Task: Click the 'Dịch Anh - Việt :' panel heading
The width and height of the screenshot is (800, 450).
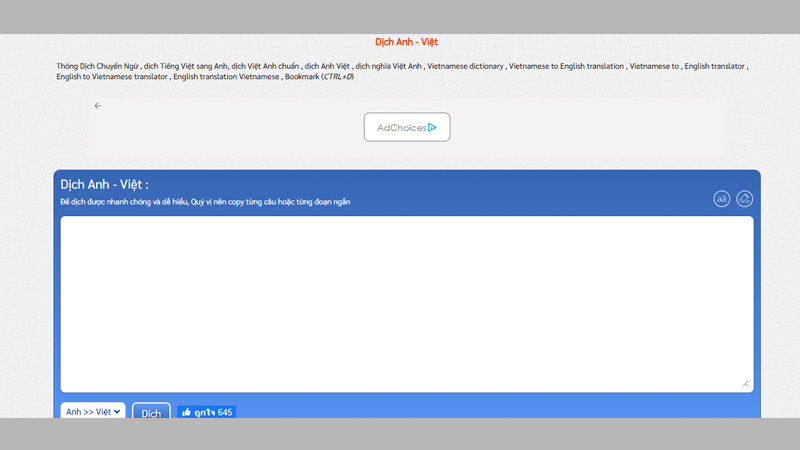Action: click(105, 185)
